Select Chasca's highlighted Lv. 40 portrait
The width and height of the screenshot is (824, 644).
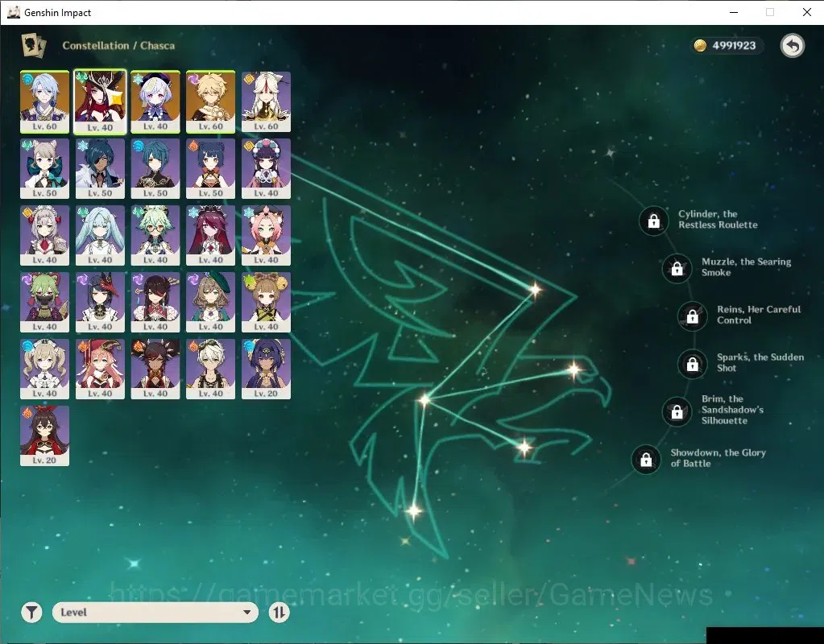100,102
